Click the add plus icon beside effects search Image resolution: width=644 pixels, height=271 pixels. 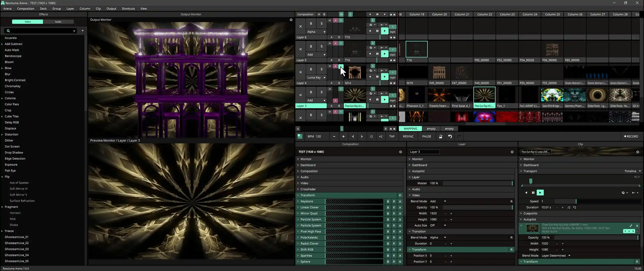[x=83, y=31]
